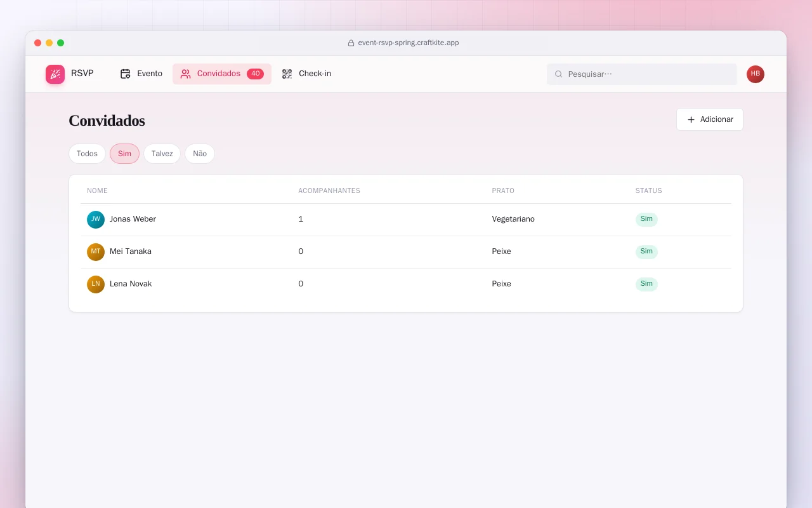Focus the Pesquisar search field

pos(642,74)
